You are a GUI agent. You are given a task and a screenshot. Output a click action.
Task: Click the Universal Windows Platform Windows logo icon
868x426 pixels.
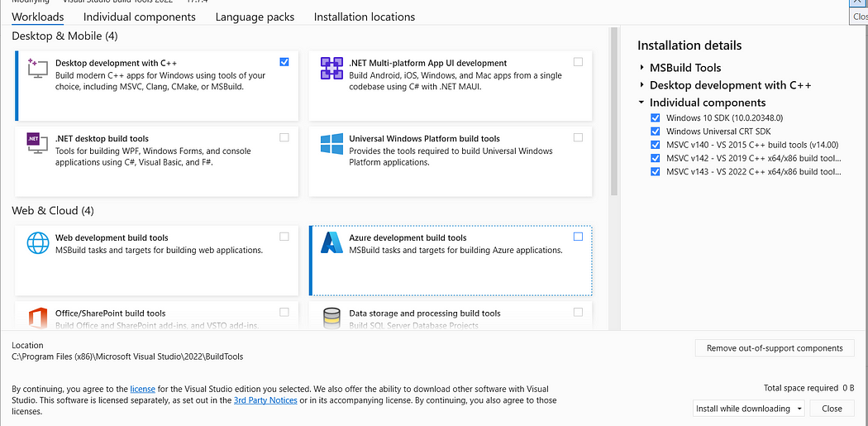pyautogui.click(x=331, y=143)
